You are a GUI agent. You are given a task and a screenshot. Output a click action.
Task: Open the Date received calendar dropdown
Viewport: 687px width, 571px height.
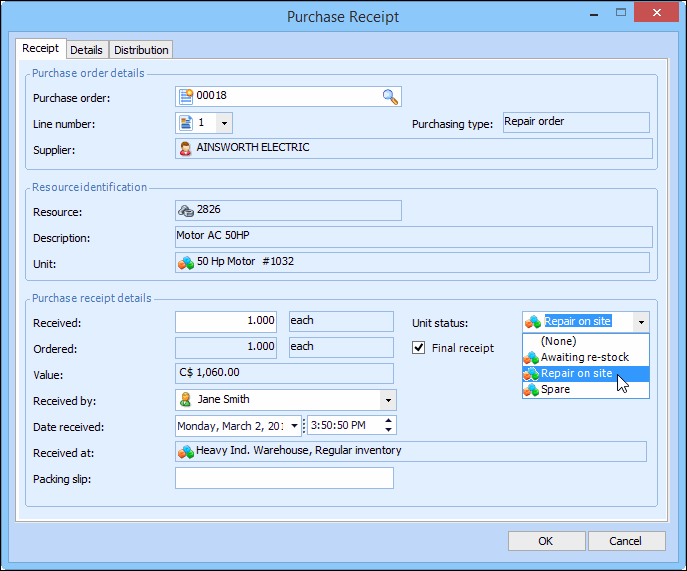coord(294,426)
